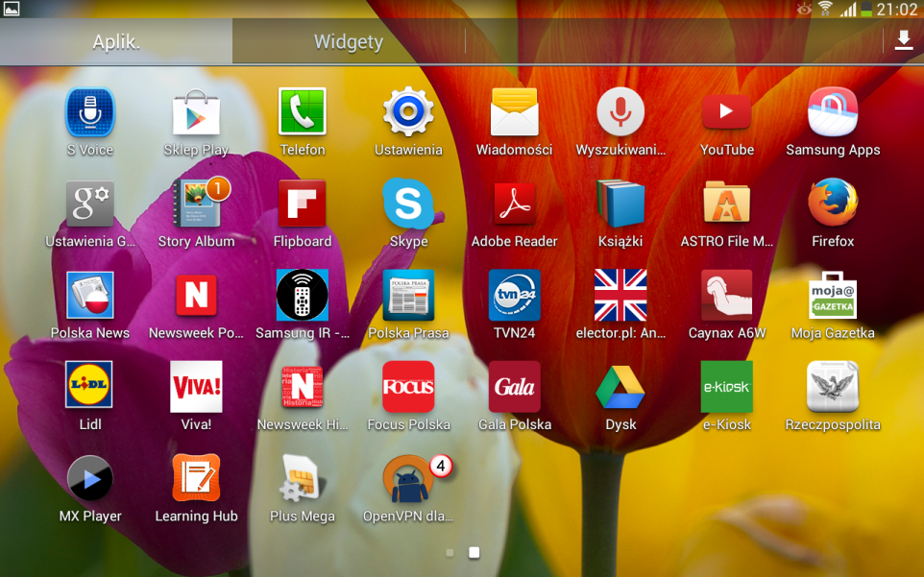Launch Sklep Play store
The height and width of the screenshot is (577, 924).
196,112
